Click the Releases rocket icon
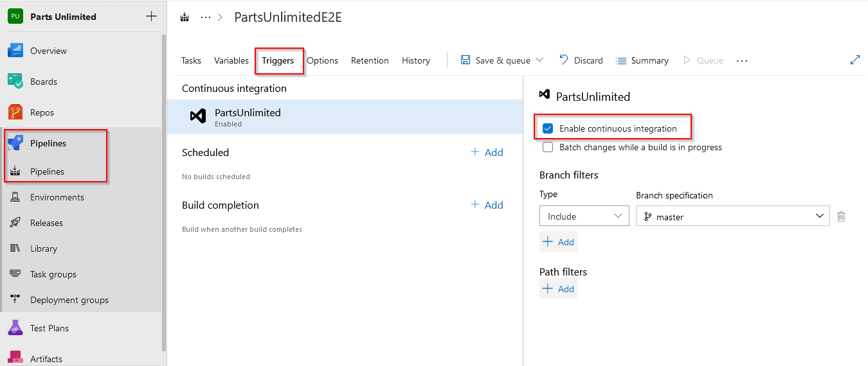Screen dimensions: 868x366 click(15, 223)
